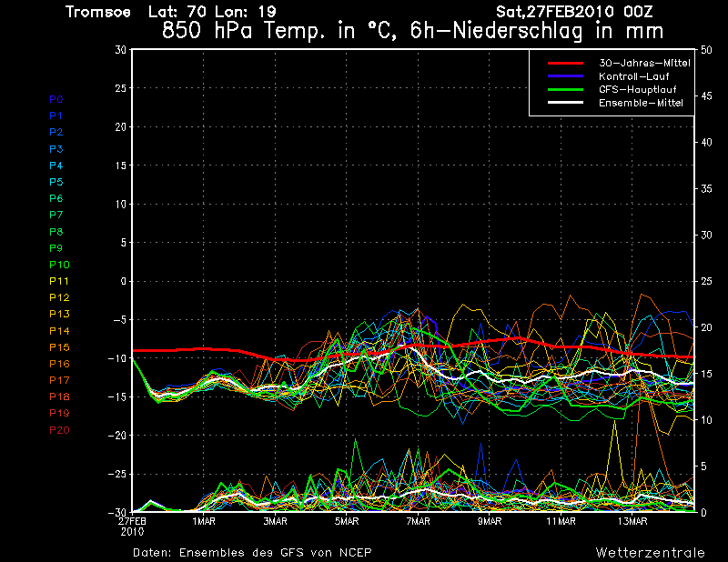Select ensemble member P5 in list
The image size is (728, 562).
pos(56,182)
